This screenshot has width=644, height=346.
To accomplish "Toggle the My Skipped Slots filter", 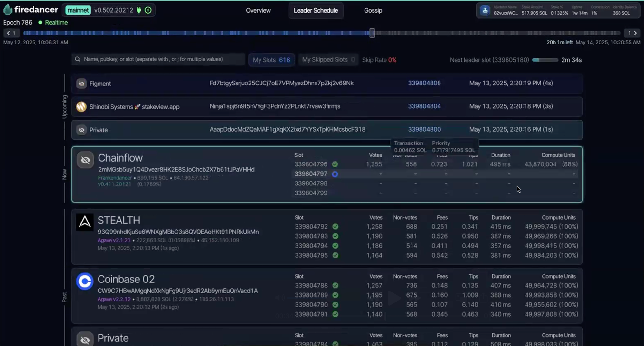I will coord(328,60).
